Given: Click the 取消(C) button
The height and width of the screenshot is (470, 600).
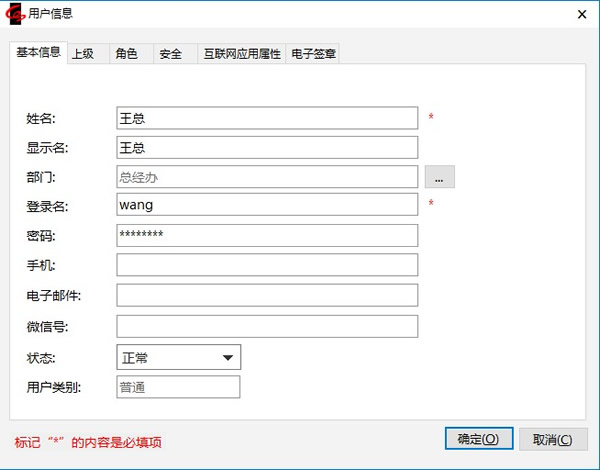Looking at the screenshot, I should tap(552, 439).
